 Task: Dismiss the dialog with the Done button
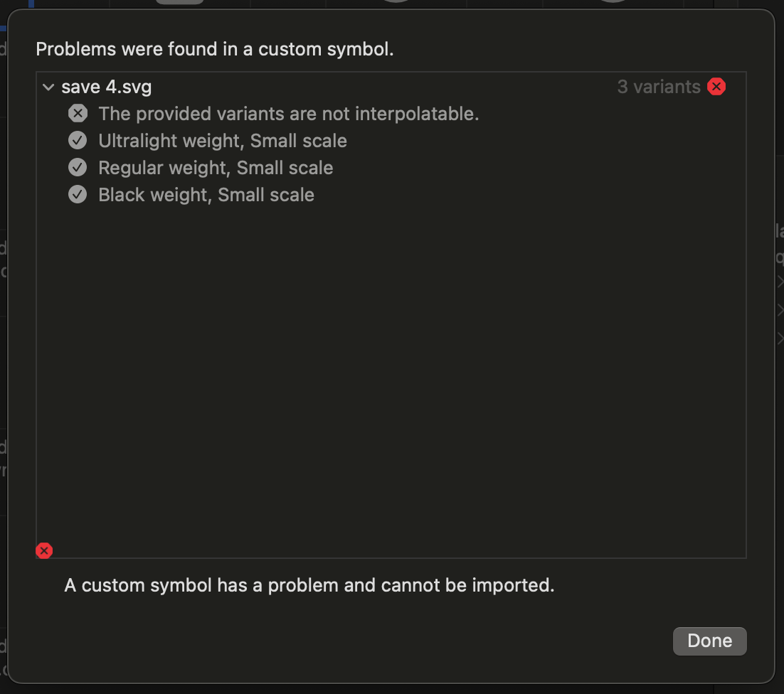pyautogui.click(x=709, y=641)
